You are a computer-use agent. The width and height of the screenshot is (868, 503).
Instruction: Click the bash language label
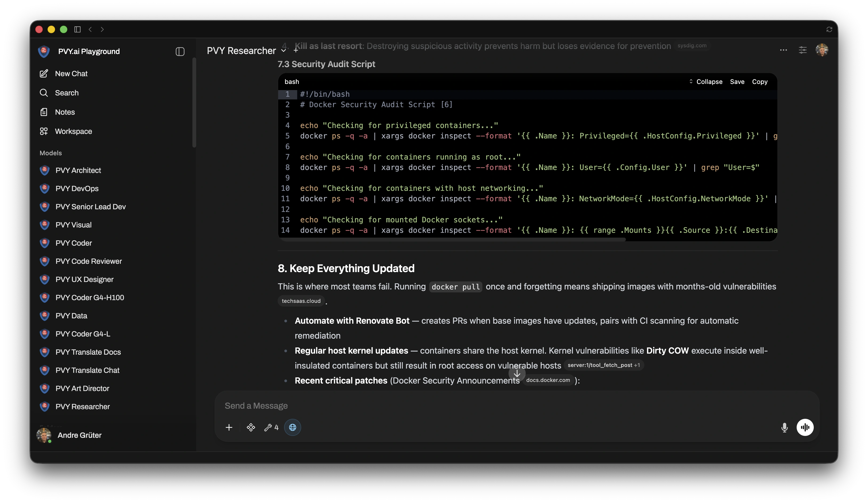[291, 82]
